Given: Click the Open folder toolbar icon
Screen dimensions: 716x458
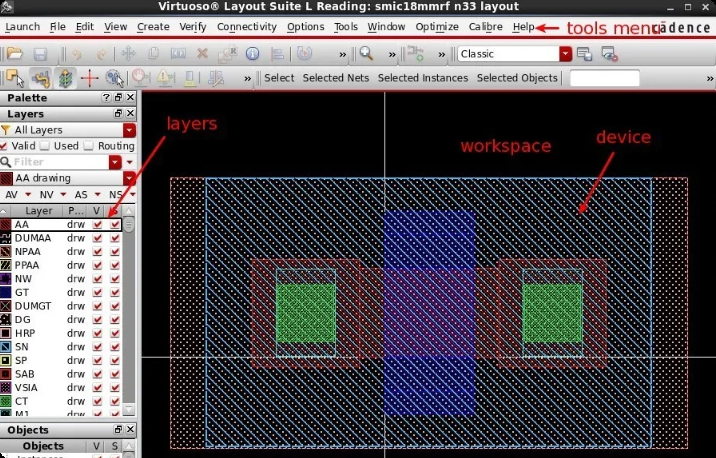Looking at the screenshot, I should [x=15, y=54].
